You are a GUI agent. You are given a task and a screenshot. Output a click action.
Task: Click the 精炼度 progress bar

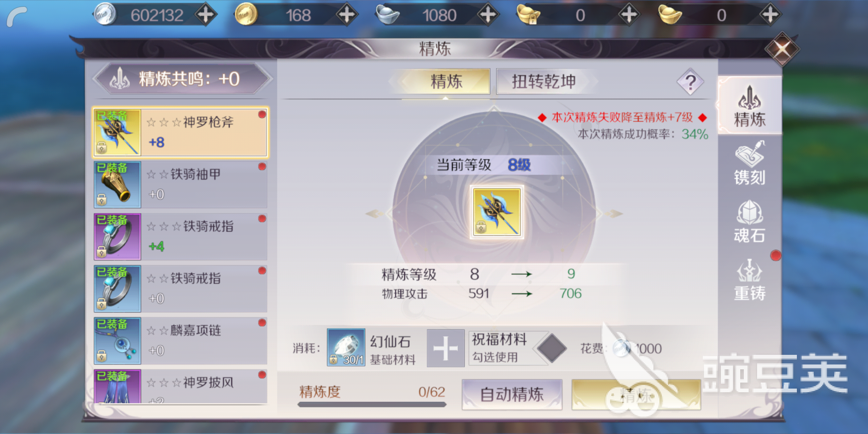point(372,404)
